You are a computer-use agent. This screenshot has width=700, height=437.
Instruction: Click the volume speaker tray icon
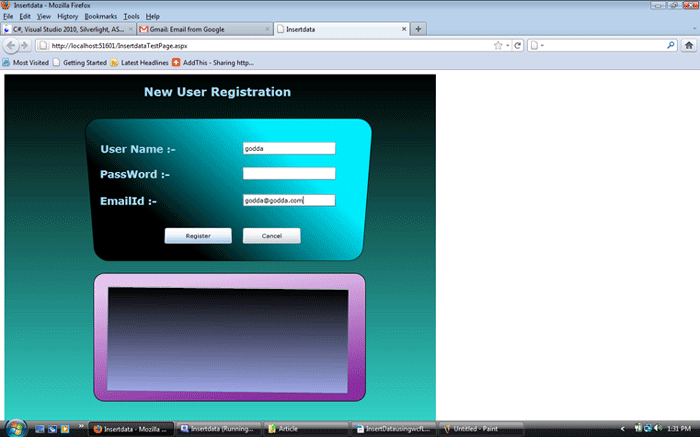(658, 429)
